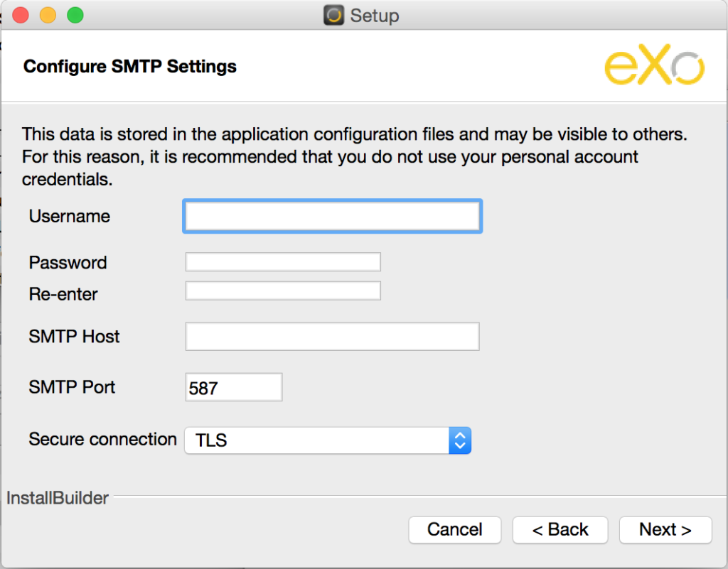
Task: Open the Secure connection TLS dropdown
Action: 316,440
